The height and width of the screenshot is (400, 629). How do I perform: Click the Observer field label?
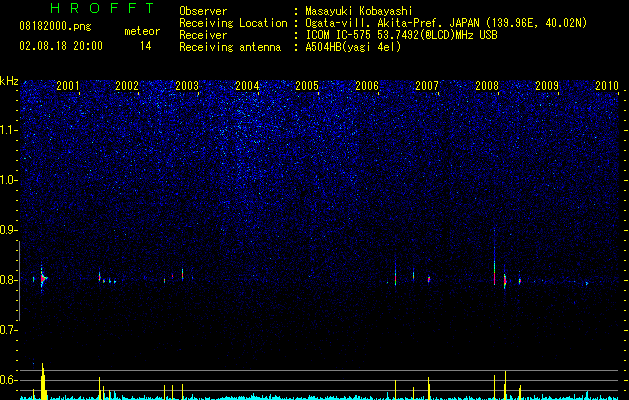pyautogui.click(x=203, y=11)
